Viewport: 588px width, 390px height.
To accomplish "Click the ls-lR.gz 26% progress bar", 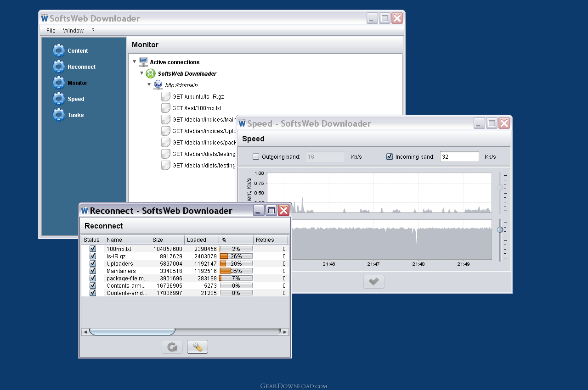I will (236, 256).
